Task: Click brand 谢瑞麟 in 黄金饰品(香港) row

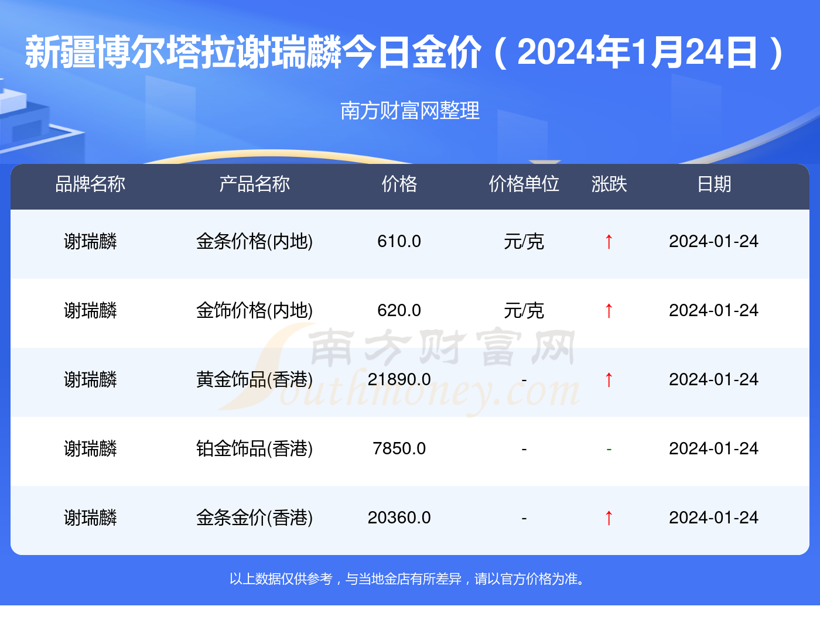Action: (90, 379)
